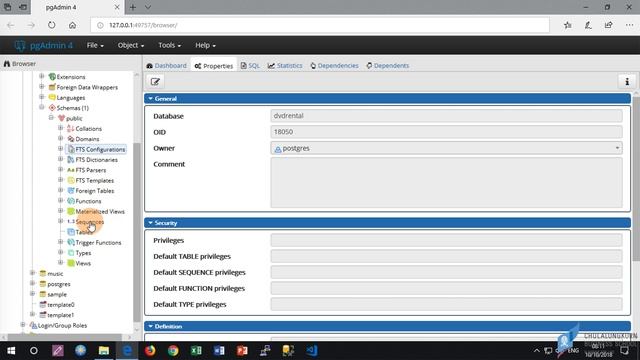The image size is (640, 360).
Task: Click the properties panel vertical scrollbar
Action: (x=636, y=180)
